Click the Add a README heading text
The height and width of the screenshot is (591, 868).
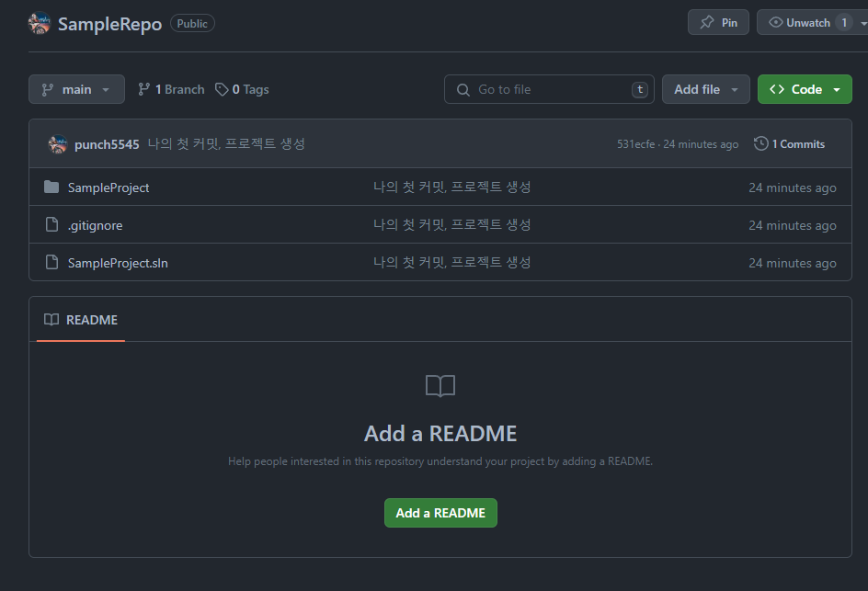click(440, 433)
